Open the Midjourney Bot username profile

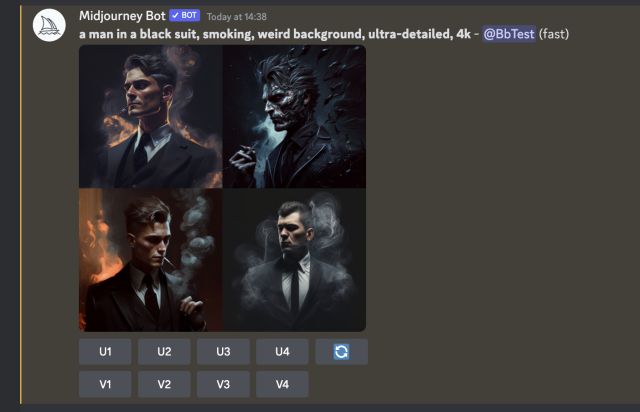pyautogui.click(x=122, y=16)
